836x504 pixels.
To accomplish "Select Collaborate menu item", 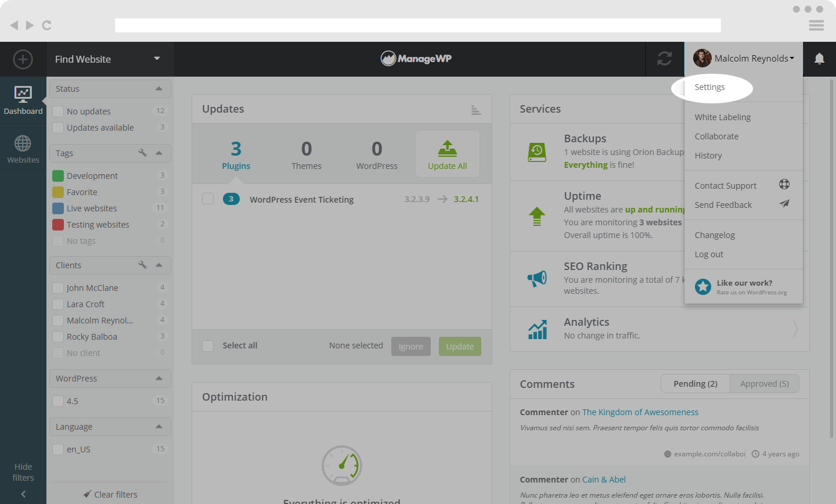I will (x=717, y=136).
